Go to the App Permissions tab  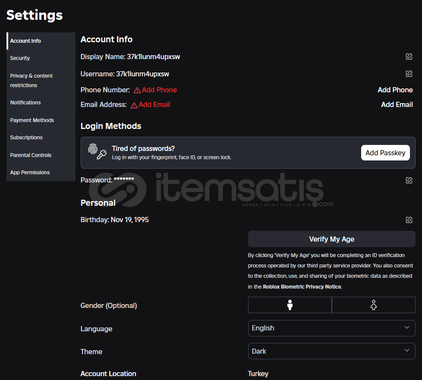click(41, 172)
